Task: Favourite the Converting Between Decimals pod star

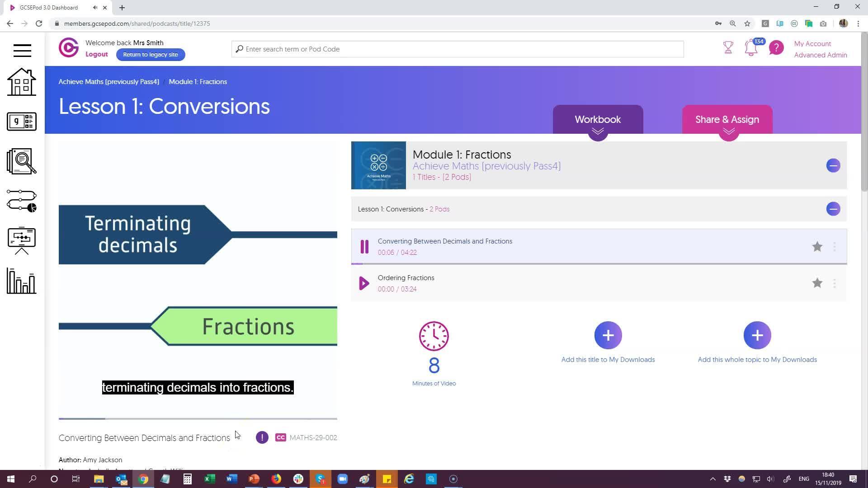Action: (x=817, y=247)
